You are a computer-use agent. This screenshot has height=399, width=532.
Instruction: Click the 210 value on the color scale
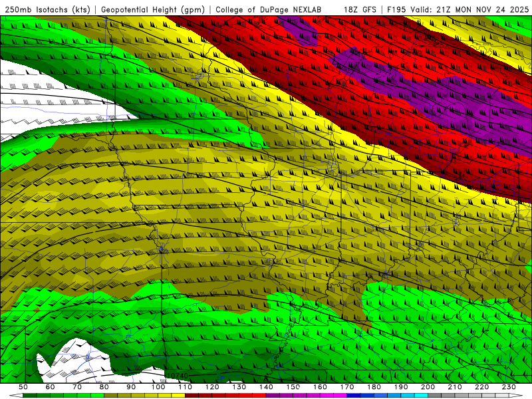pos(455,387)
